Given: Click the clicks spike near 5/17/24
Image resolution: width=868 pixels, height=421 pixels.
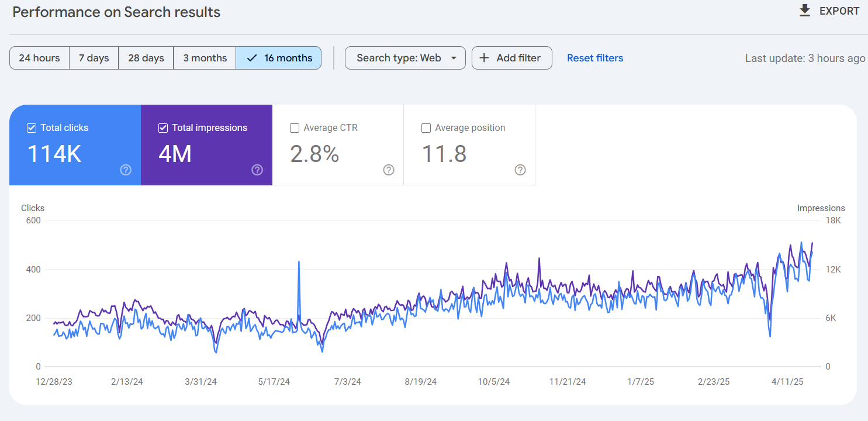Looking at the screenshot, I should [299, 262].
